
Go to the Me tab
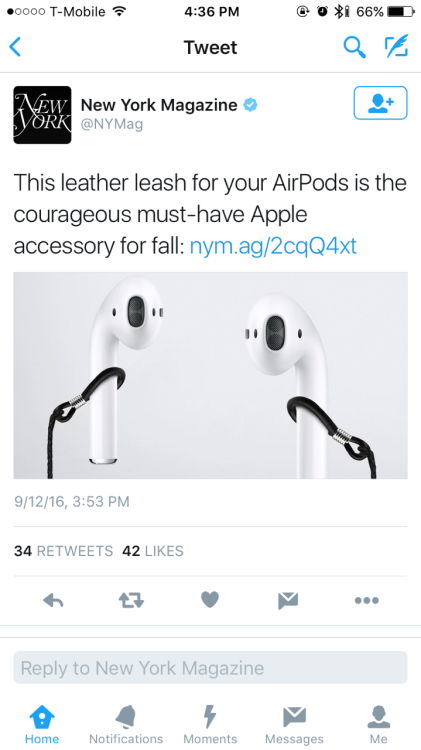[x=378, y=725]
